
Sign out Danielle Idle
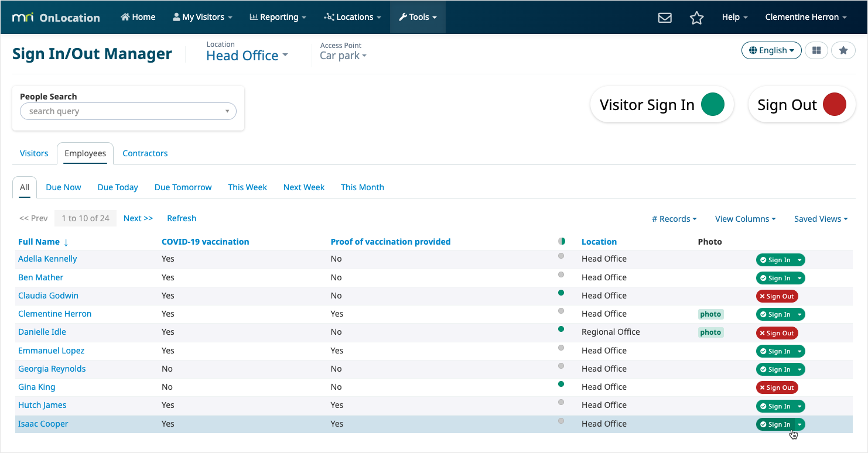(x=777, y=333)
